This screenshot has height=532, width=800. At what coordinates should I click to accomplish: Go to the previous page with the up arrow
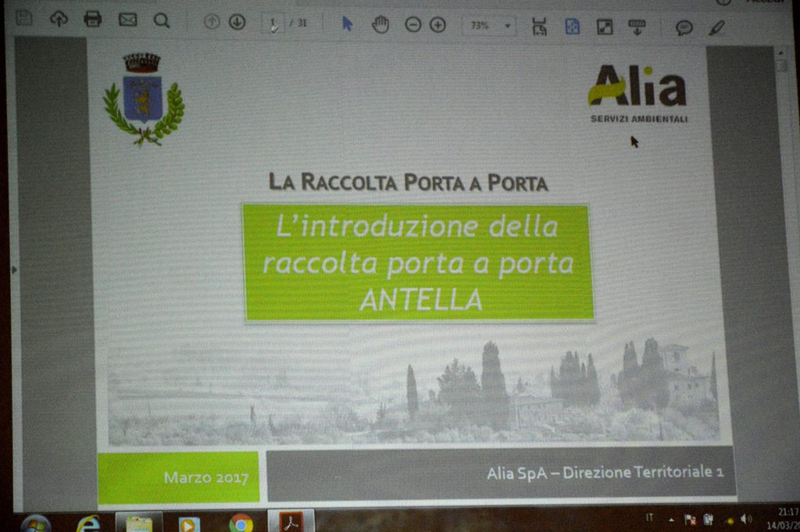211,21
